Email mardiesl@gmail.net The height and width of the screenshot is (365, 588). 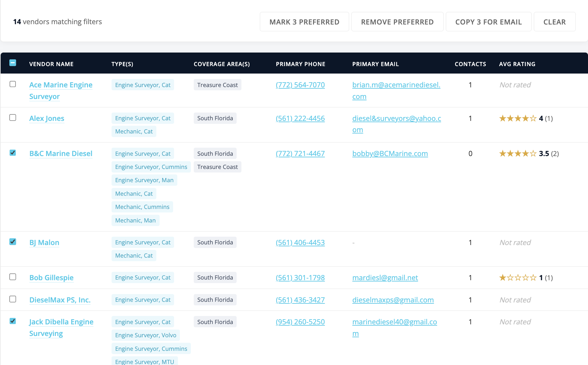(x=385, y=278)
